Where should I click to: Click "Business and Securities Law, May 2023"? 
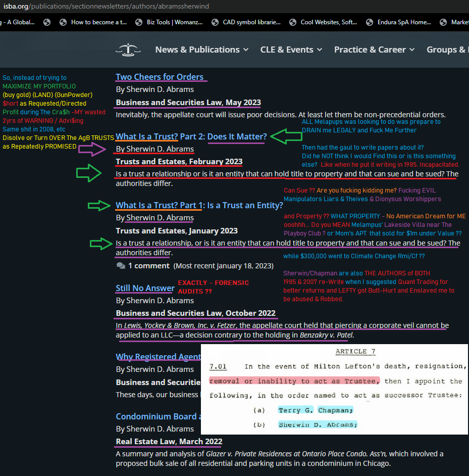[x=188, y=103]
